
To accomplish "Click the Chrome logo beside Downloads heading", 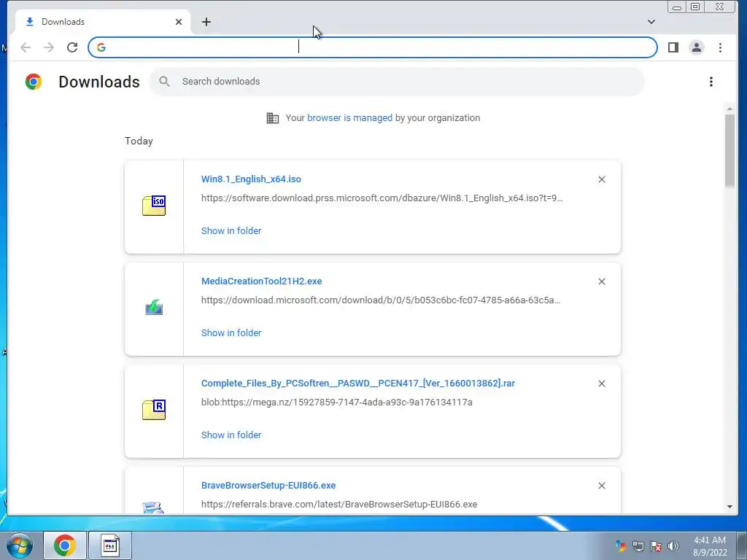I will 34,82.
